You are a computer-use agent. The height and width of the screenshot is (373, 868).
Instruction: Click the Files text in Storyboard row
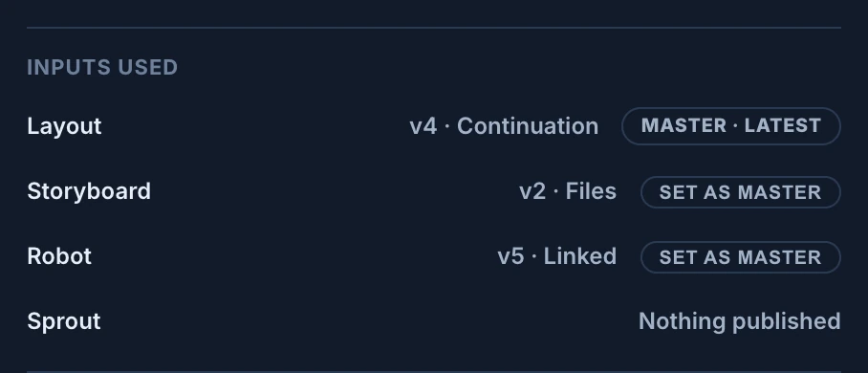tap(591, 191)
